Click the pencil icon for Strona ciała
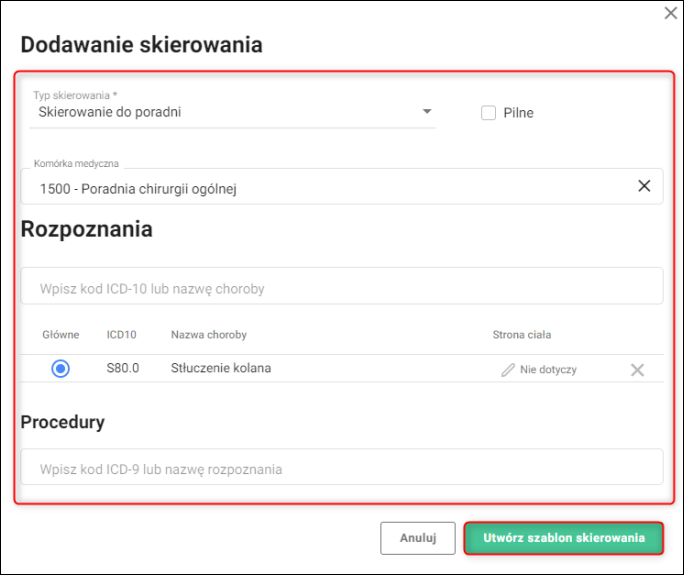The image size is (684, 575). (508, 369)
